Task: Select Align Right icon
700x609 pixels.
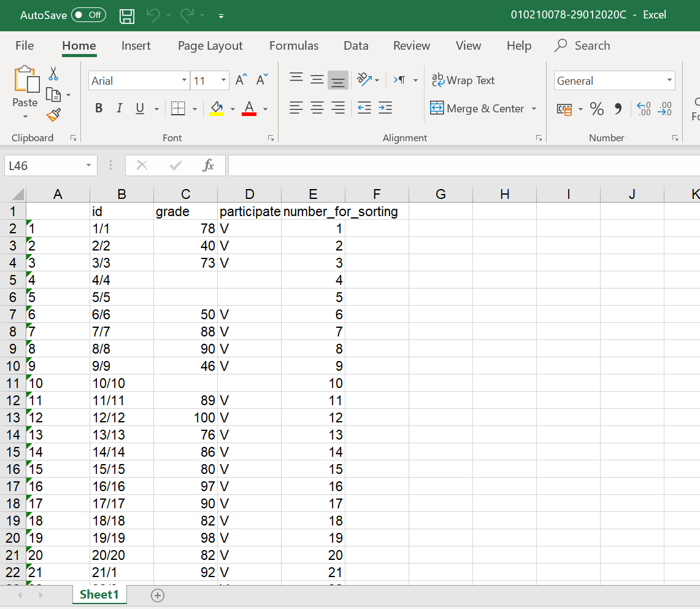Action: click(338, 107)
